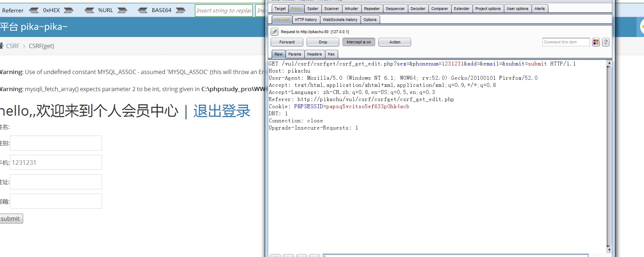Click the empty sex input field
644x257 pixels.
point(56,143)
